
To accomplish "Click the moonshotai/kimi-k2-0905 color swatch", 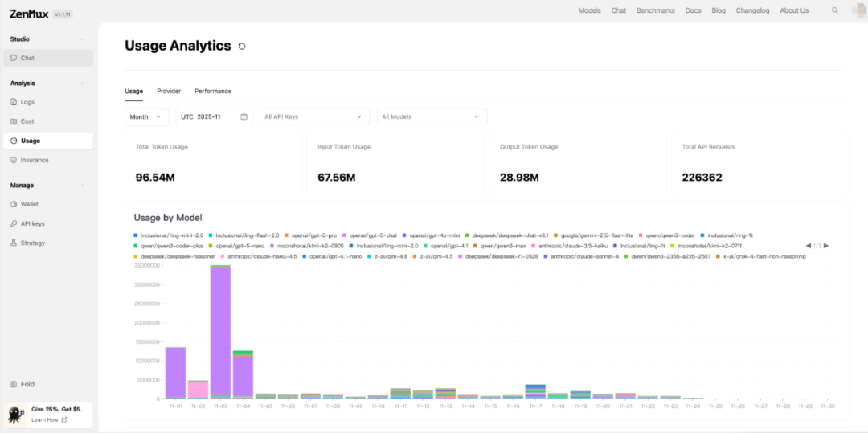I will 272,246.
